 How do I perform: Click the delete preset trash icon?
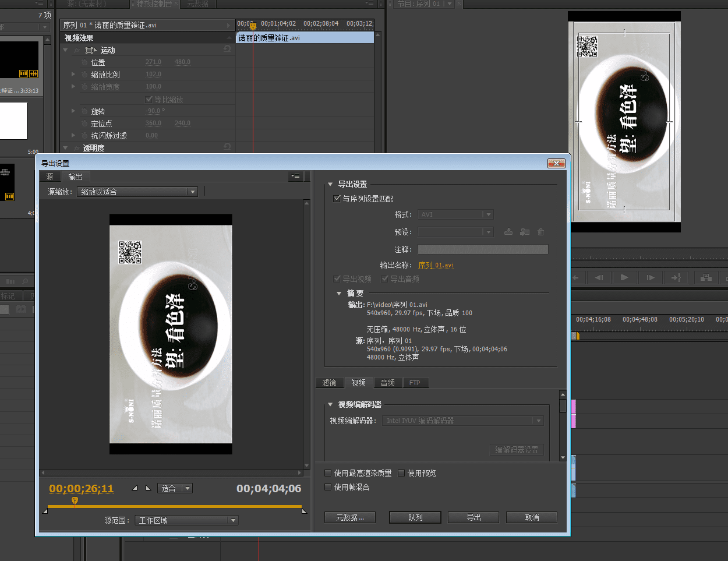click(541, 232)
